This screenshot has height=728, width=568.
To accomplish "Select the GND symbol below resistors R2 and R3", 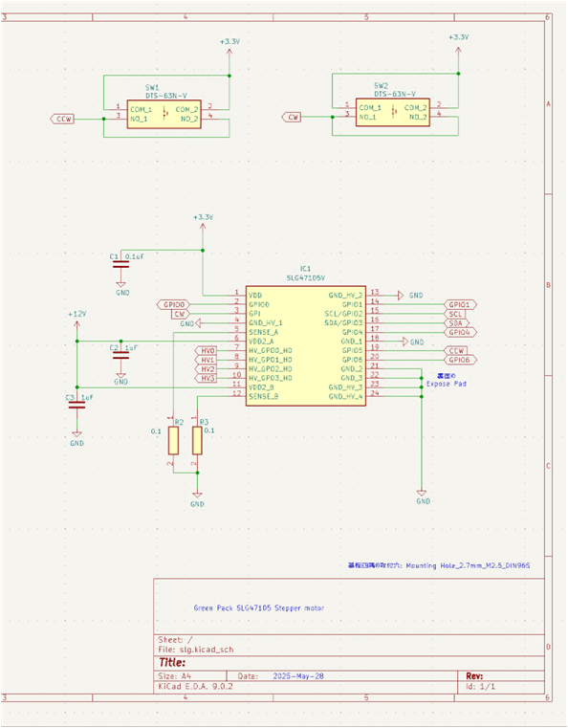I will 197,499.
